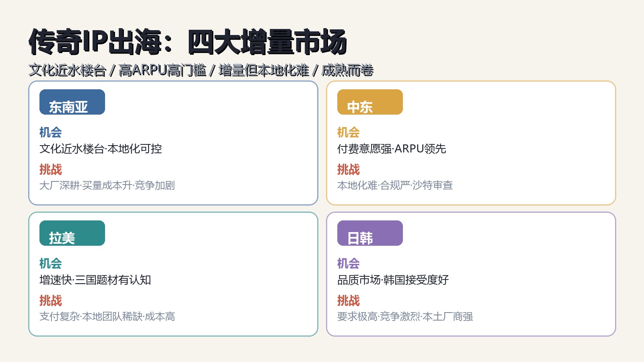Screen dimensions: 644x362
Task: Click the slide title 传奇IP出海：四大增量市场
Action: (188, 42)
